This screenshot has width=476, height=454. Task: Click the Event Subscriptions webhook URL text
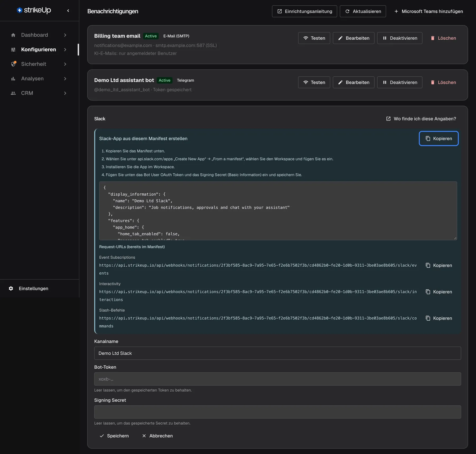(x=258, y=269)
